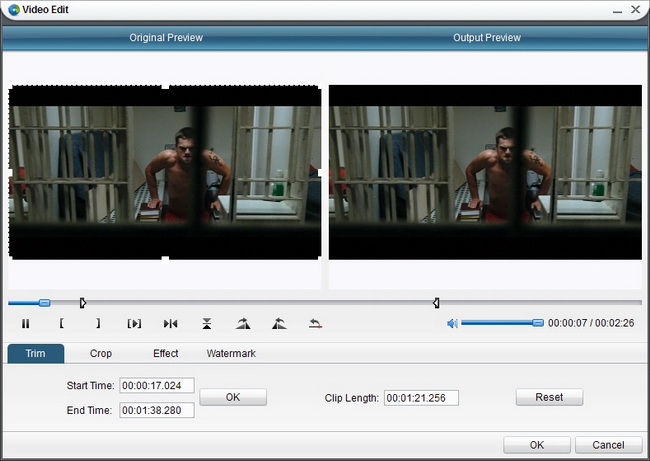Viewport: 650px width, 461px height.
Task: Set trim start with left bracket icon
Action: pyautogui.click(x=61, y=323)
